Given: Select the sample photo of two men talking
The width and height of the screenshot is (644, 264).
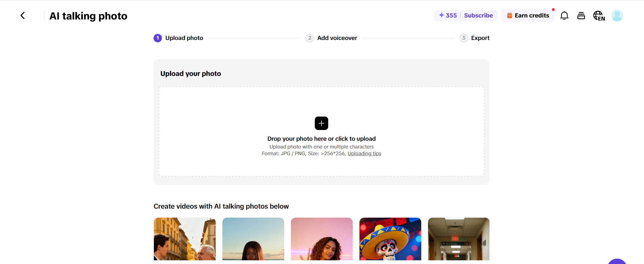Looking at the screenshot, I should click(x=184, y=239).
